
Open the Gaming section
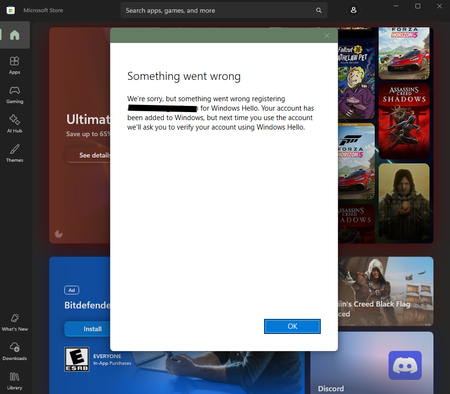(15, 95)
